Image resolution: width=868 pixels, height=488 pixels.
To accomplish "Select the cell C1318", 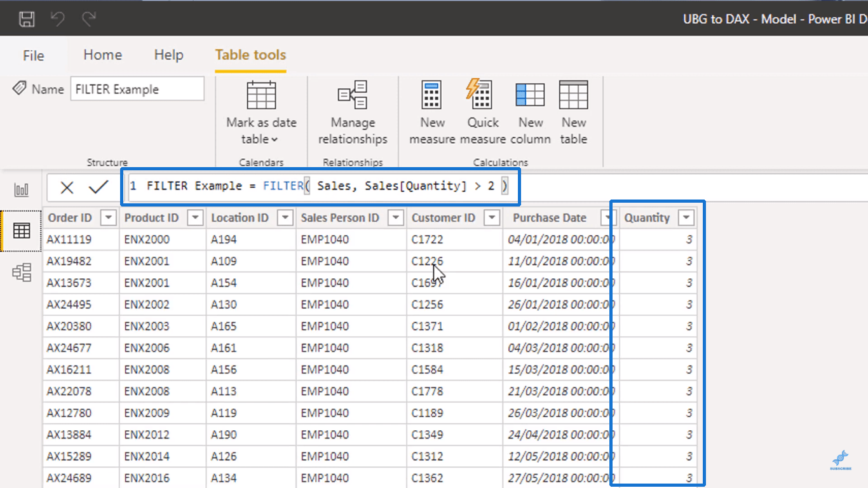I will tap(454, 348).
